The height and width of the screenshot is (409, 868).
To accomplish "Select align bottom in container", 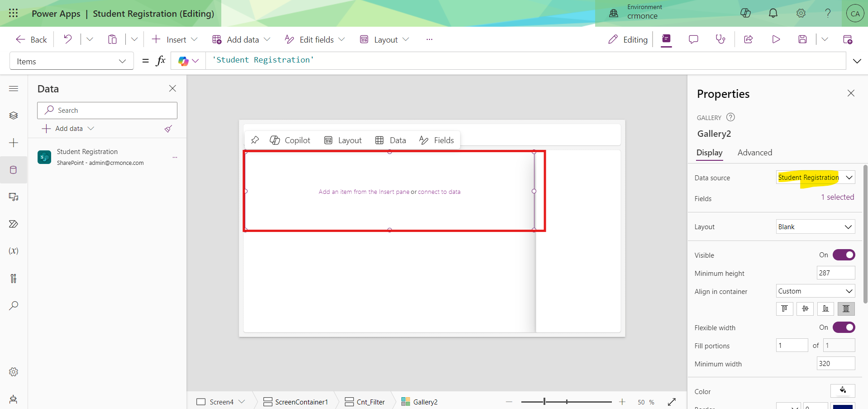I will point(825,309).
